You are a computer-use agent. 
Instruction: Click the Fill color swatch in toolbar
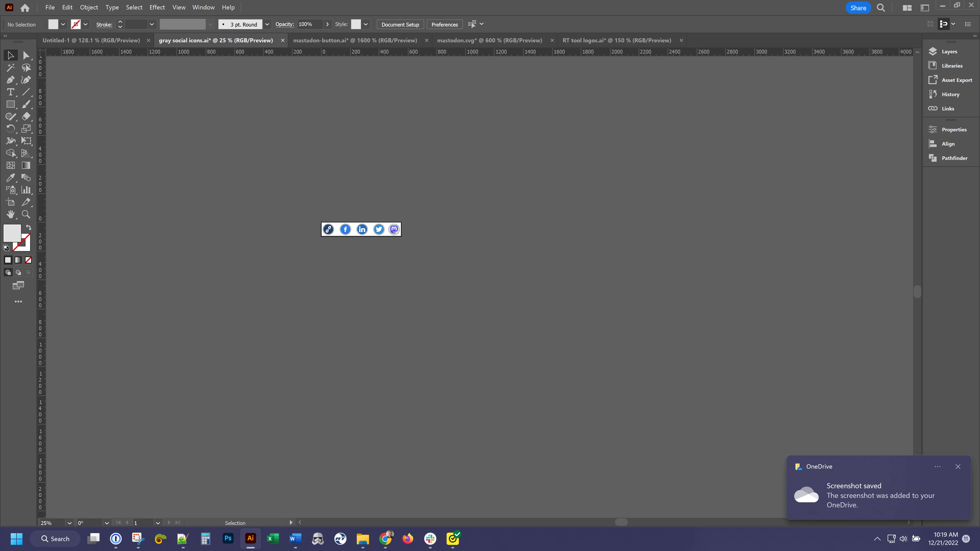[x=12, y=233]
